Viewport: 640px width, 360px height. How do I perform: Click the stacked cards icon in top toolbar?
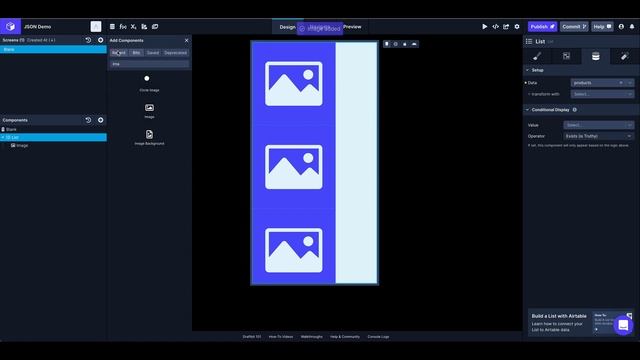coord(155,27)
